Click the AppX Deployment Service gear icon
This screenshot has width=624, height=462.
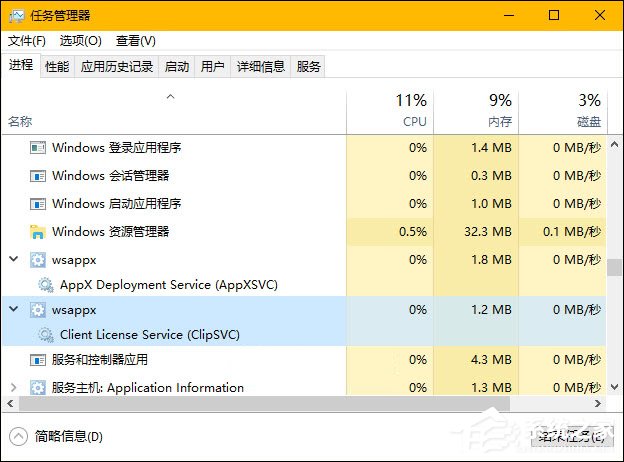[45, 285]
